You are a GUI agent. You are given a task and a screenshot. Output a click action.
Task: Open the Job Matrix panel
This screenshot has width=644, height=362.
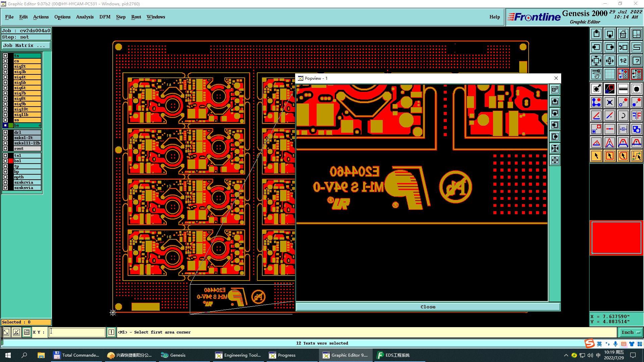click(x=26, y=46)
